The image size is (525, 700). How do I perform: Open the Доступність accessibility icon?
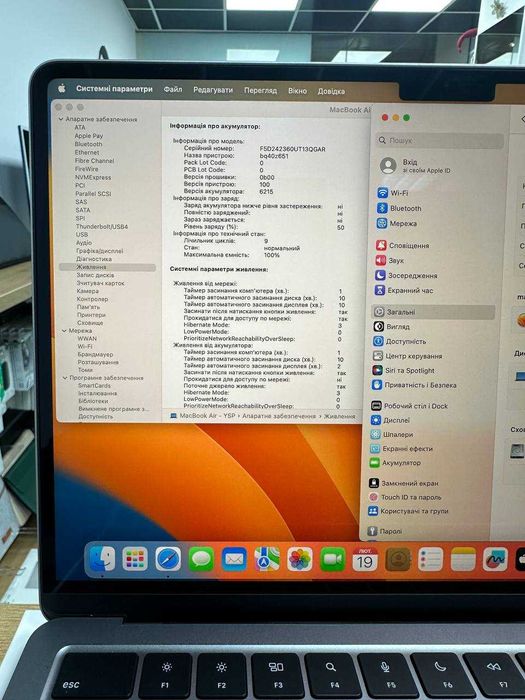(378, 341)
